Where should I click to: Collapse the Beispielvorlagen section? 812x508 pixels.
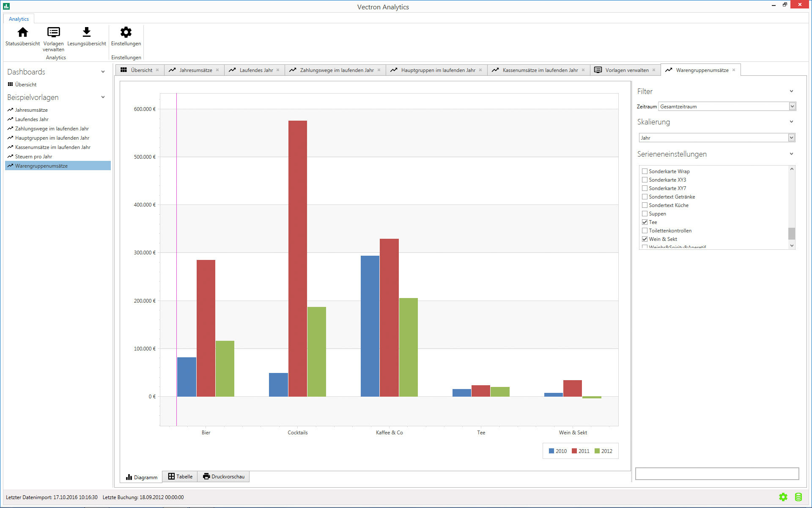103,97
